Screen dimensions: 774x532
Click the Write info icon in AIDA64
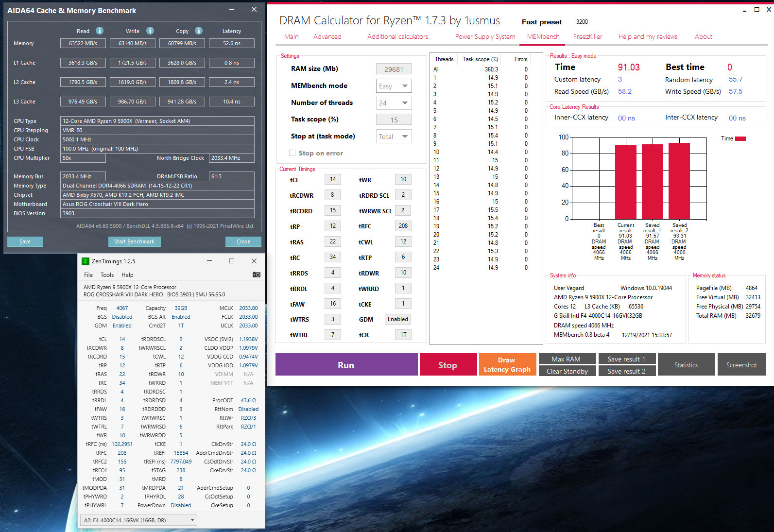(x=150, y=31)
